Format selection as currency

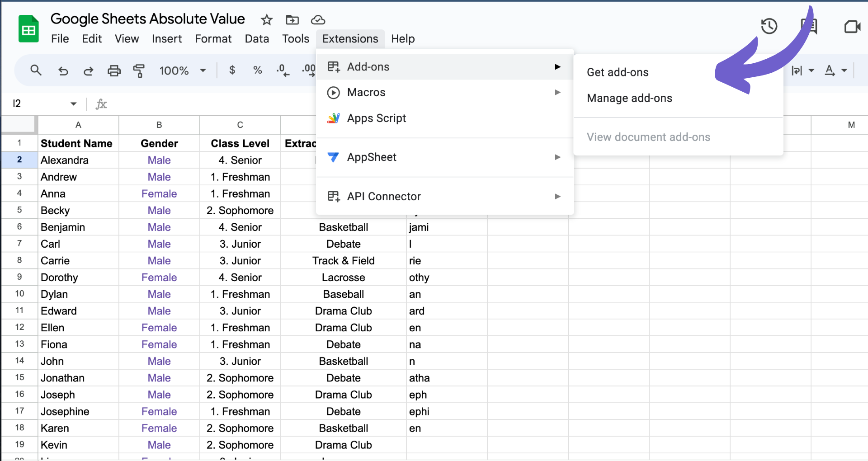click(232, 71)
